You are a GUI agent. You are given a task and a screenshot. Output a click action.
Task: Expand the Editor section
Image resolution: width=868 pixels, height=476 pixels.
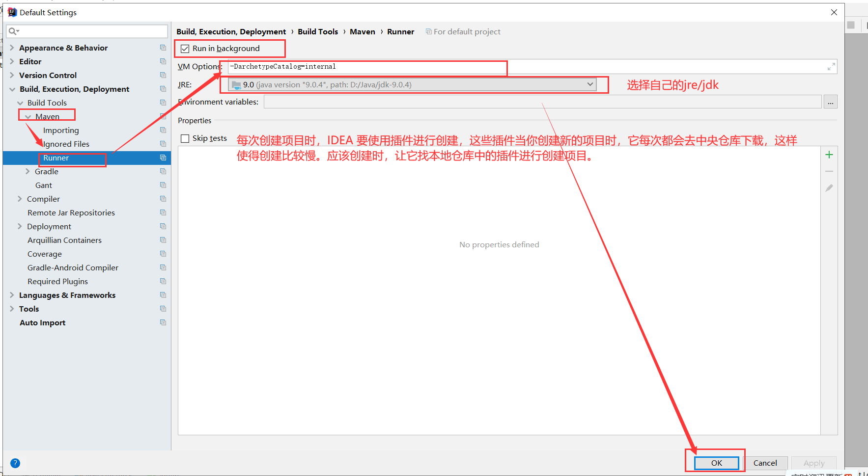pyautogui.click(x=12, y=61)
